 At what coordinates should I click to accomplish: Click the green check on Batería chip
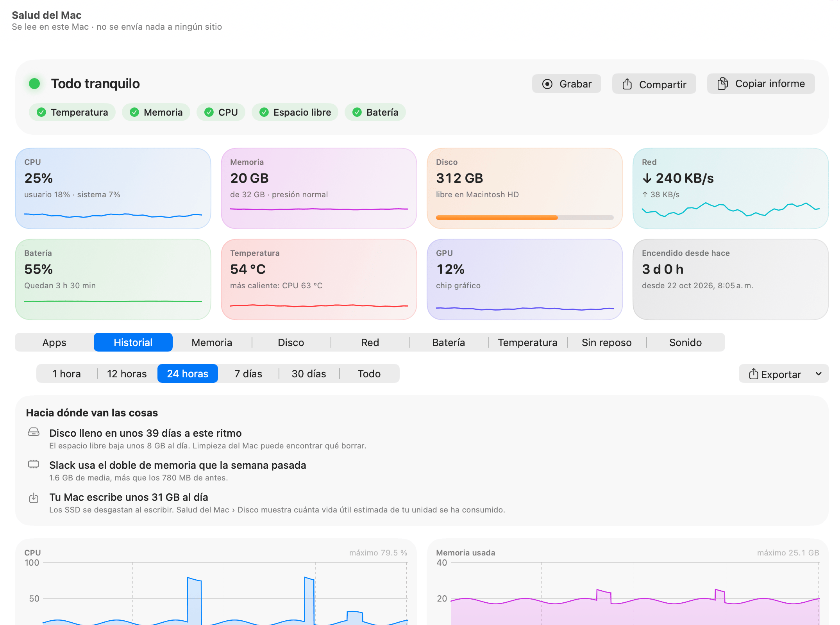tap(357, 112)
